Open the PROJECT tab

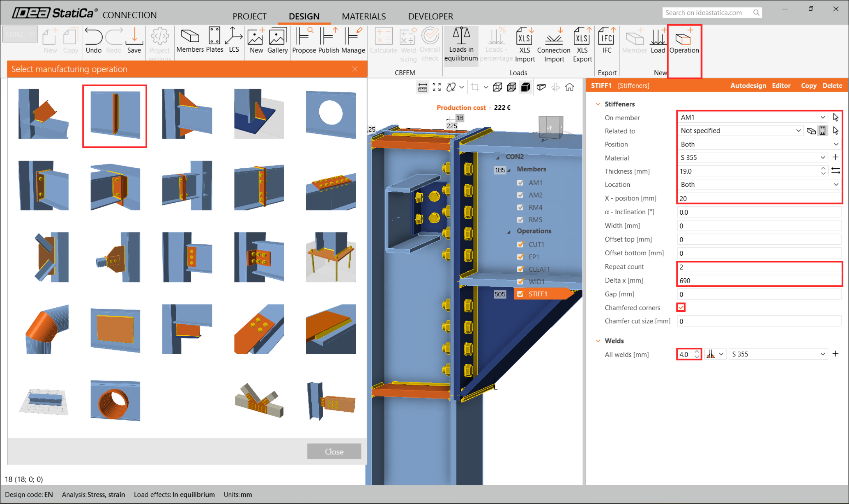249,16
